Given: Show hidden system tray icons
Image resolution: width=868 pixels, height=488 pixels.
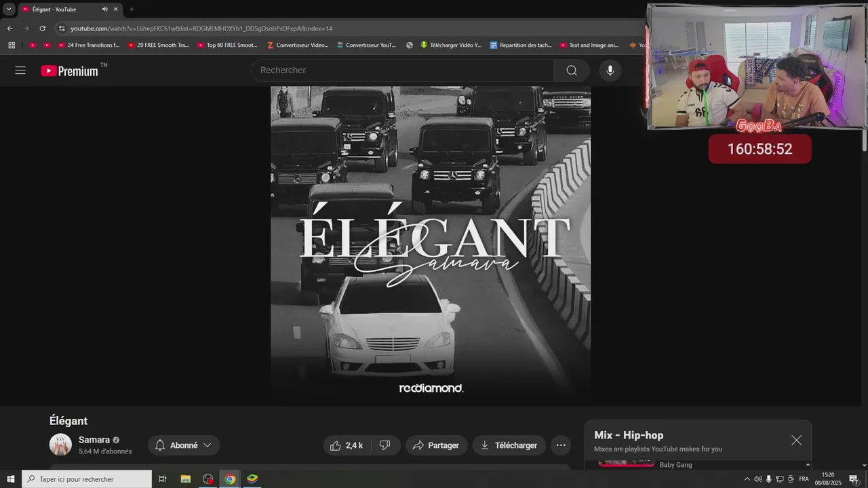Looking at the screenshot, I should click(x=746, y=479).
